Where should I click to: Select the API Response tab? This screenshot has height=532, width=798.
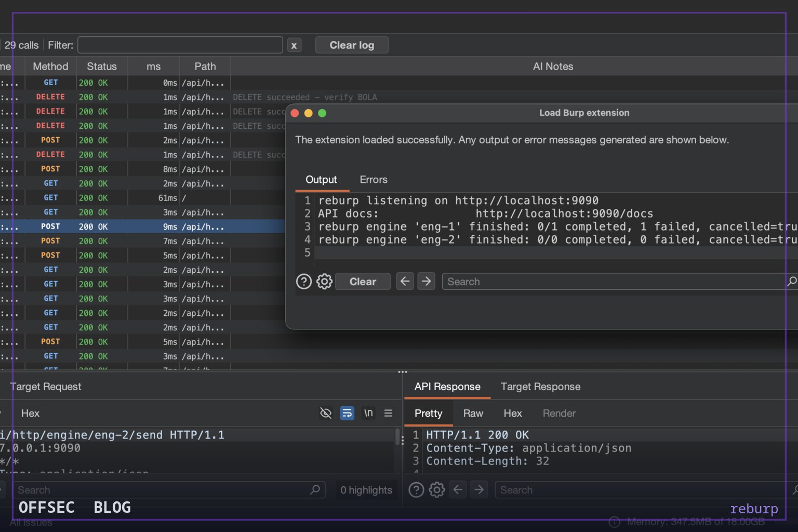point(447,387)
